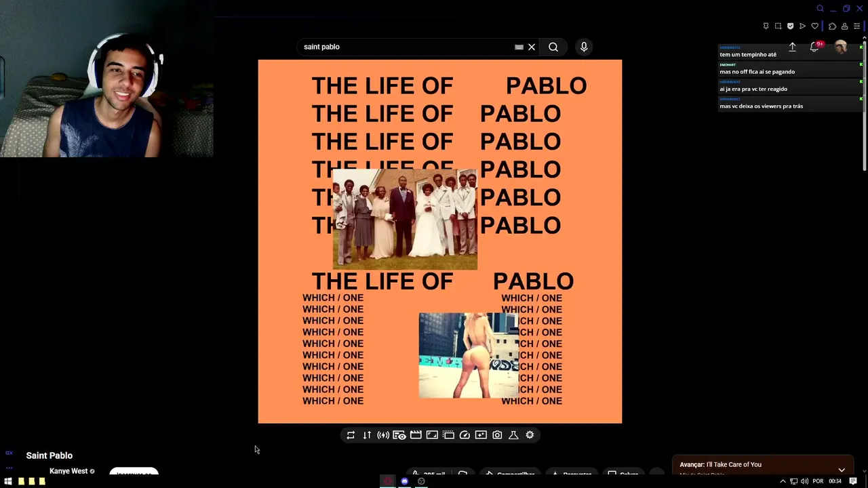Show hidden system tray icons
The width and height of the screenshot is (868, 488).
pyautogui.click(x=783, y=481)
